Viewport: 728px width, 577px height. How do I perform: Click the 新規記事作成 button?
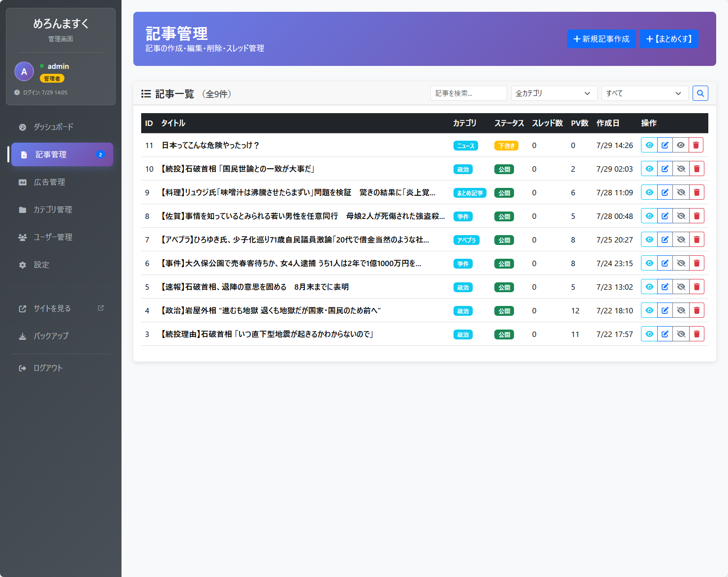pyautogui.click(x=601, y=39)
